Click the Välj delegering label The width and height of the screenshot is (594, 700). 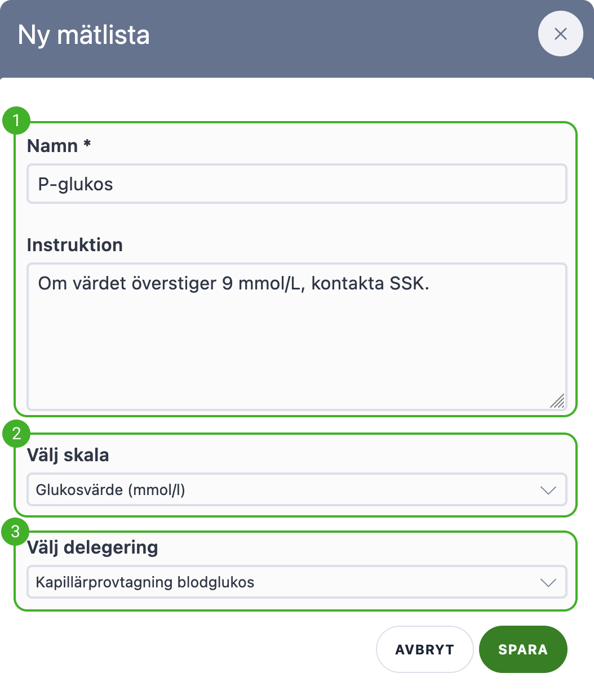pyautogui.click(x=92, y=547)
